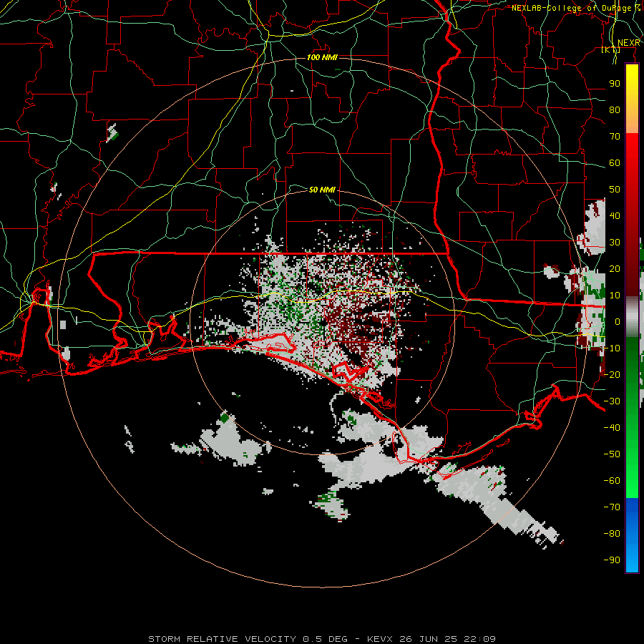Click the 10 value on velocity scale

615,296
